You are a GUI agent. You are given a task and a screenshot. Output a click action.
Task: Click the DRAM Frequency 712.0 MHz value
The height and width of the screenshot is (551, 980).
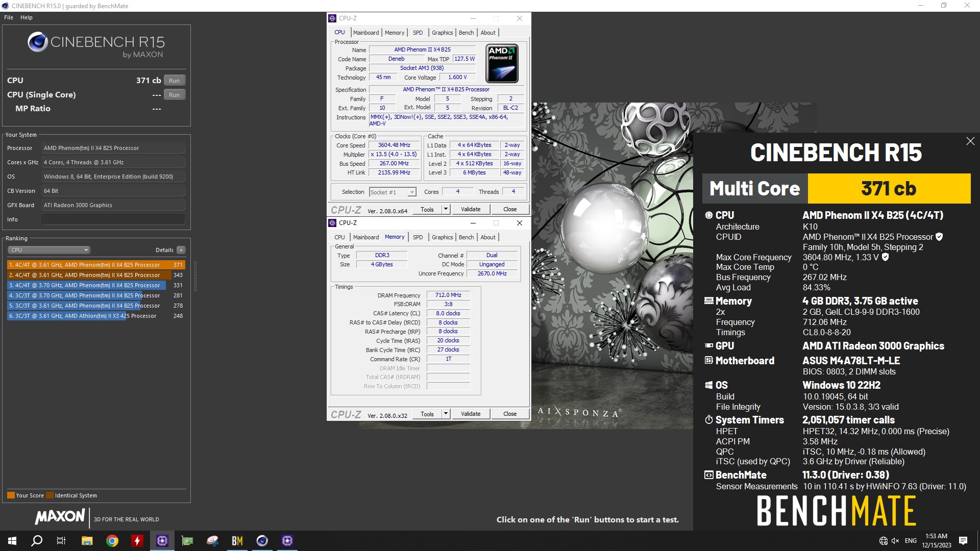pyautogui.click(x=448, y=295)
